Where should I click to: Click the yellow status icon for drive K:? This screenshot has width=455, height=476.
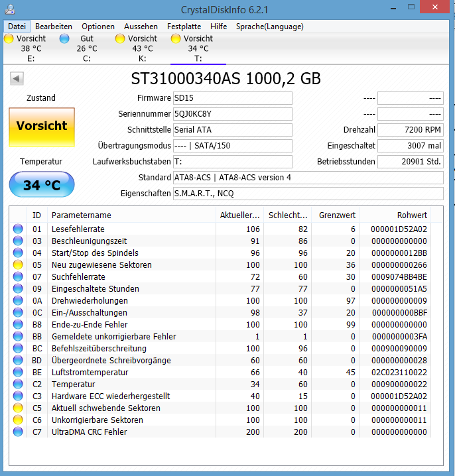(120, 38)
